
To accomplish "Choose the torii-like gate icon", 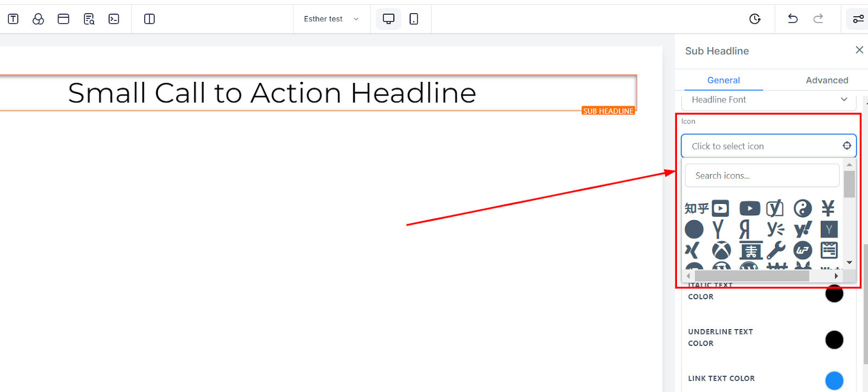I will 751,250.
